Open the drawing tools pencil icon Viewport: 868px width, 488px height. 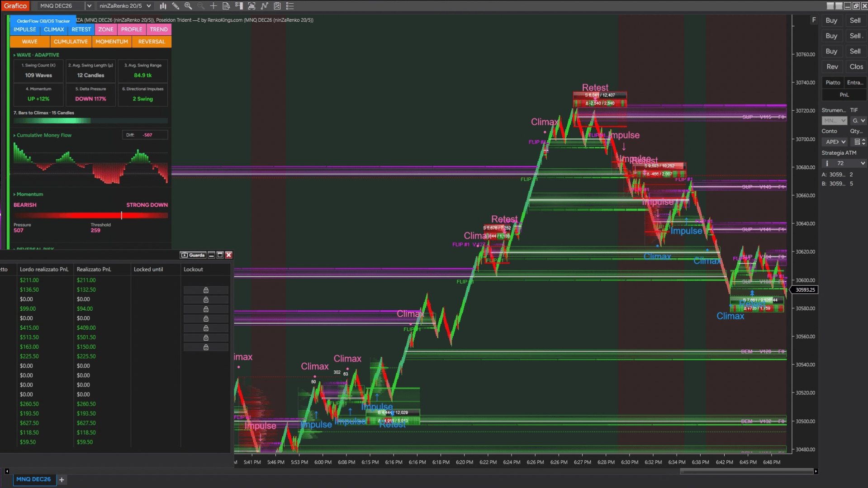[x=175, y=6]
